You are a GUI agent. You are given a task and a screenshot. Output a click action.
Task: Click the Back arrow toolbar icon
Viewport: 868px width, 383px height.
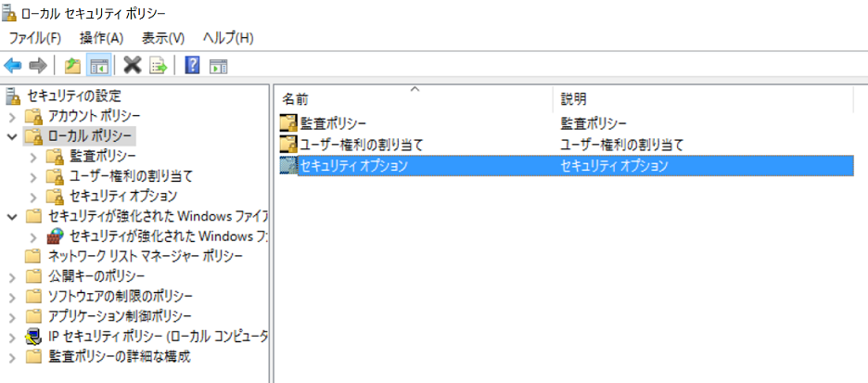13,66
